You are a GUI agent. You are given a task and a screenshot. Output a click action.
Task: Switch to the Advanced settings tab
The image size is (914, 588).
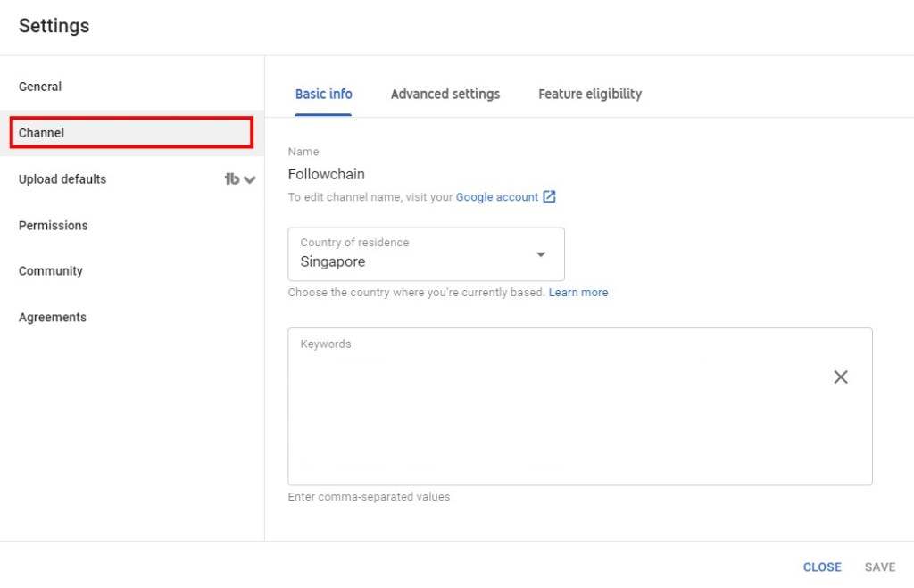click(x=445, y=95)
